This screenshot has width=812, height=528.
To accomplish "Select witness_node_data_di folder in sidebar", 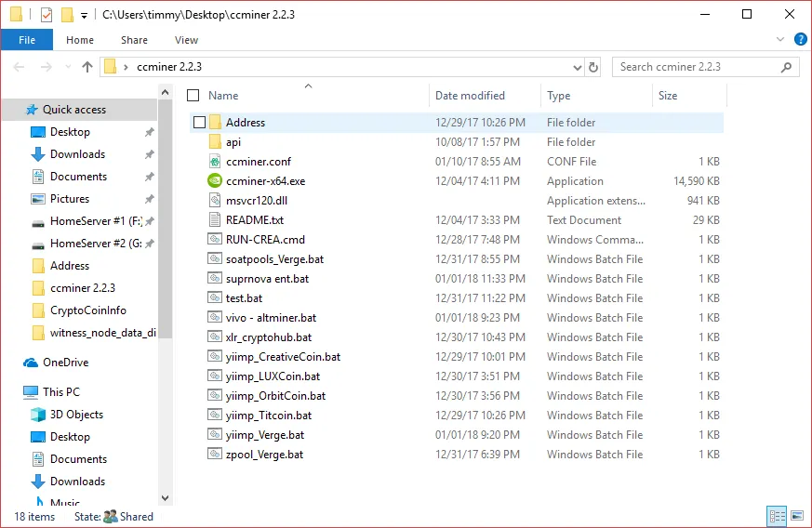I will click(x=93, y=333).
